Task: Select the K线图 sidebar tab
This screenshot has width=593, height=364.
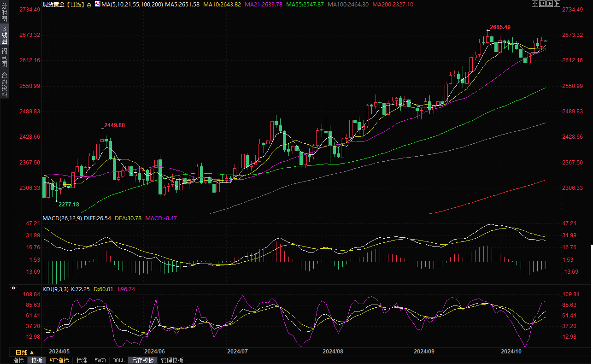Action: click(4, 38)
